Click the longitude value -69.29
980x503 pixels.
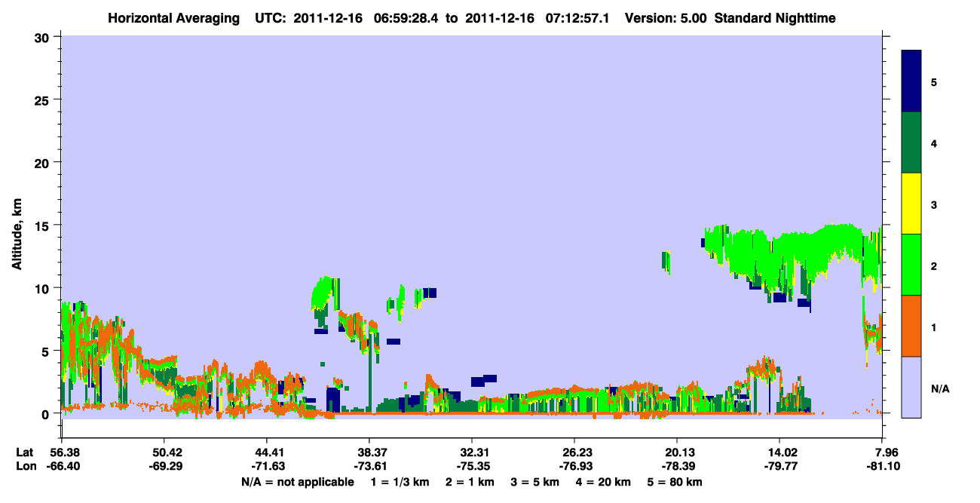click(x=164, y=466)
